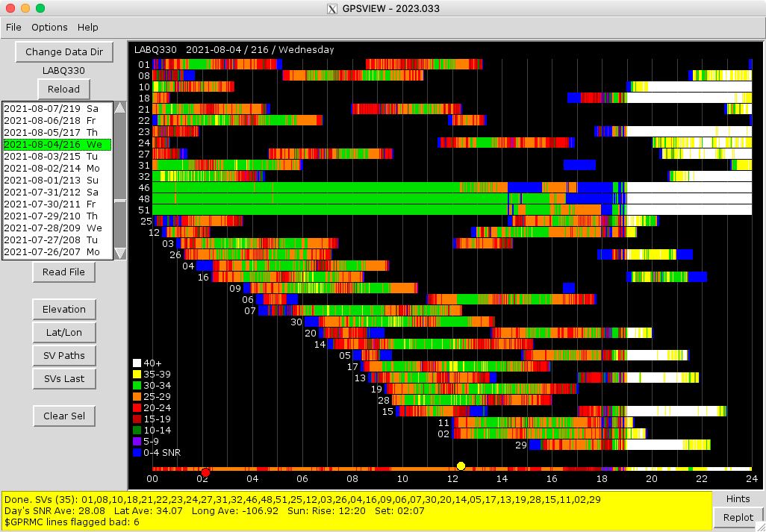Click the purple 5-9 legend swatch
The height and width of the screenshot is (532, 766).
point(137,441)
